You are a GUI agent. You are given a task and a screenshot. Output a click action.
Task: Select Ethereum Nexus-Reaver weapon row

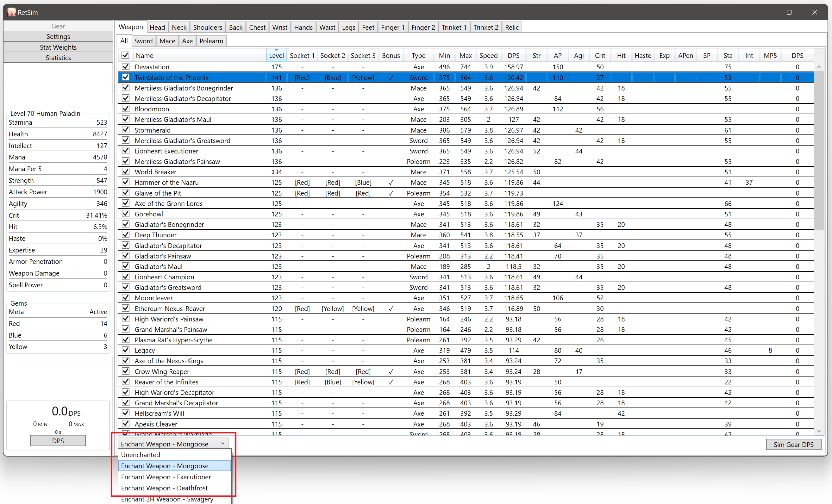[x=466, y=308]
